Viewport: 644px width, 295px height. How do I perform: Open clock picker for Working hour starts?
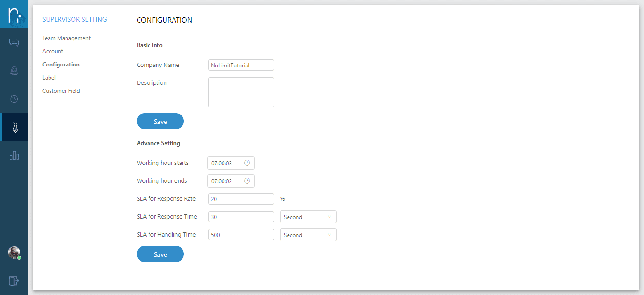point(247,163)
